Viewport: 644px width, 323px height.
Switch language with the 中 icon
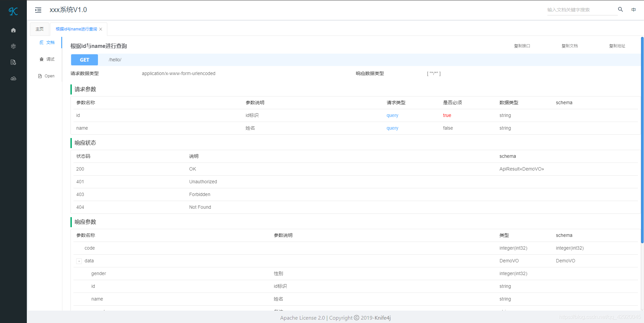(634, 10)
